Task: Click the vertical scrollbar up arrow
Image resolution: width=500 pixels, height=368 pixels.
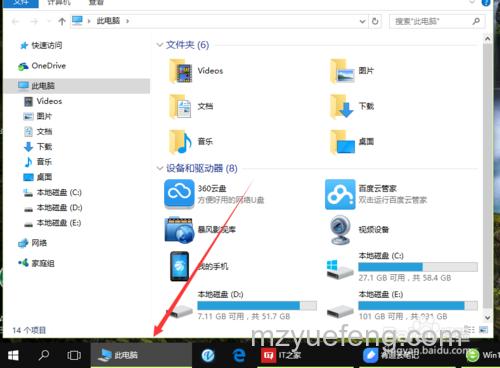Action: pyautogui.click(x=487, y=39)
